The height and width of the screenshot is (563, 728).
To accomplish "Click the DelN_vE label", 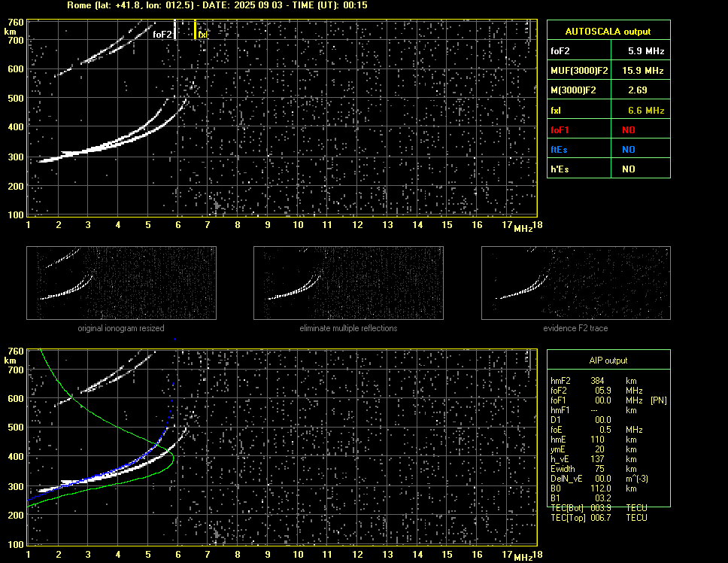I will point(566,479).
